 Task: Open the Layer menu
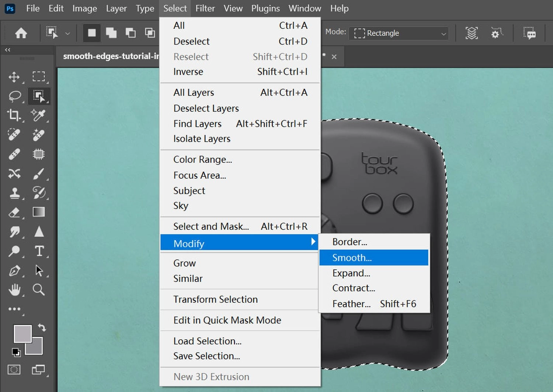pos(116,8)
